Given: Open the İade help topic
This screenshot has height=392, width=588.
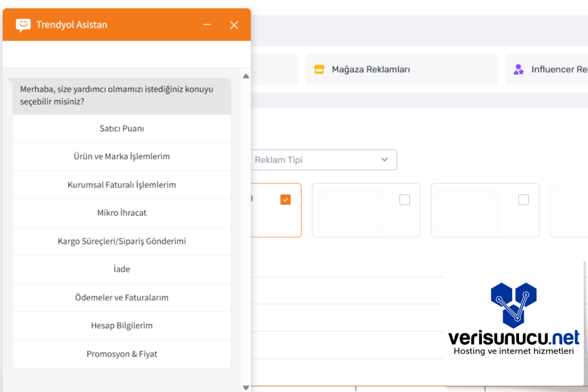Looking at the screenshot, I should (x=122, y=269).
